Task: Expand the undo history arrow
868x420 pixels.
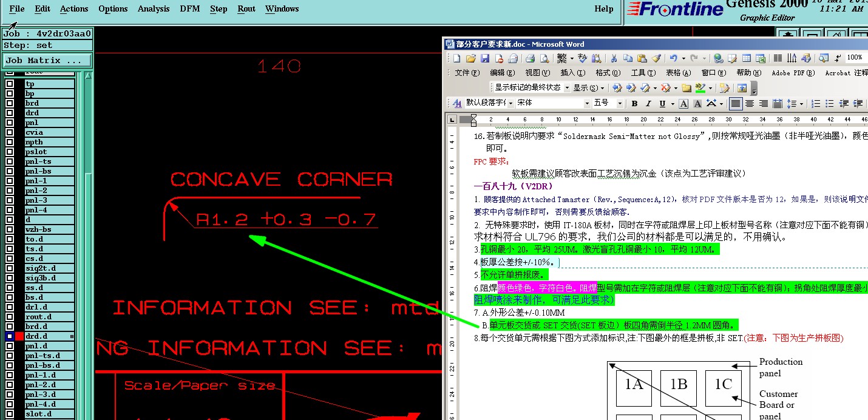Action: 683,58
